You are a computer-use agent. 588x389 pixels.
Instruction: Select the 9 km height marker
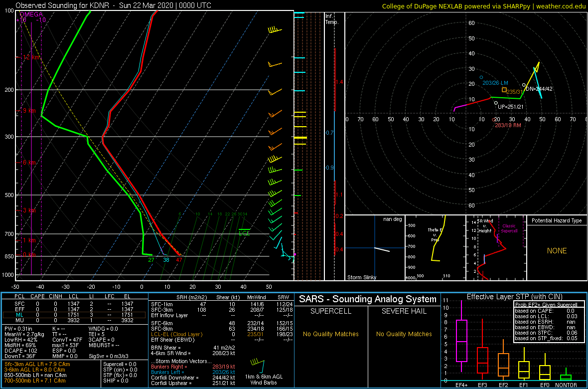[x=30, y=111]
